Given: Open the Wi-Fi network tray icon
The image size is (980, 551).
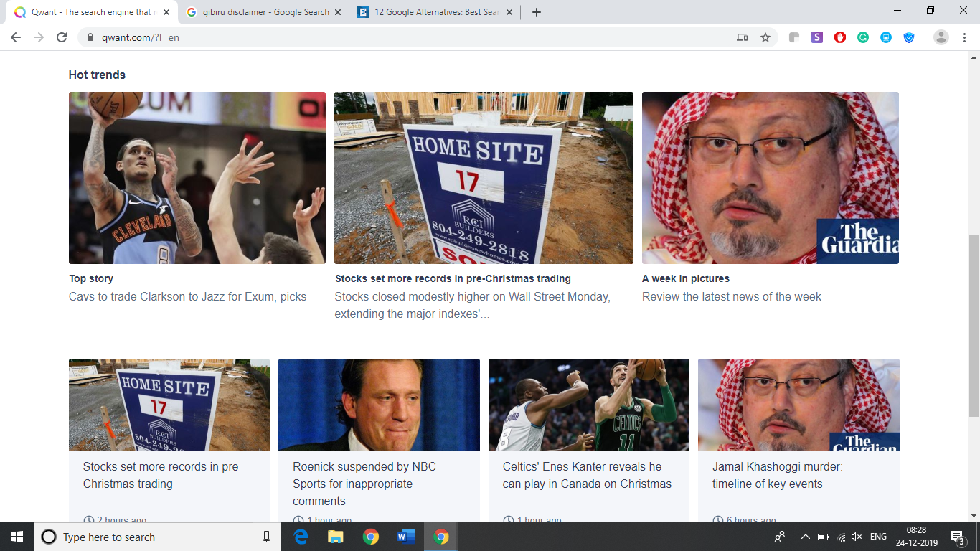Looking at the screenshot, I should (x=840, y=537).
